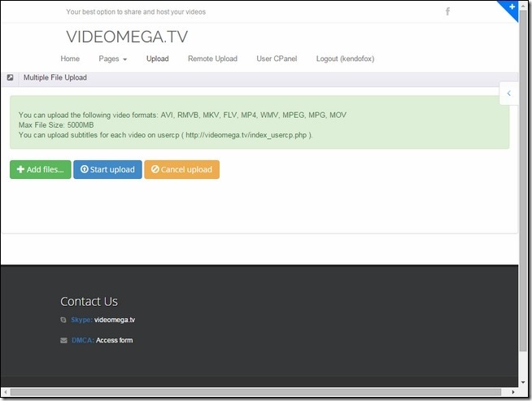This screenshot has height=401, width=532.
Task: Open the Pages dropdown menu
Action: pos(112,59)
